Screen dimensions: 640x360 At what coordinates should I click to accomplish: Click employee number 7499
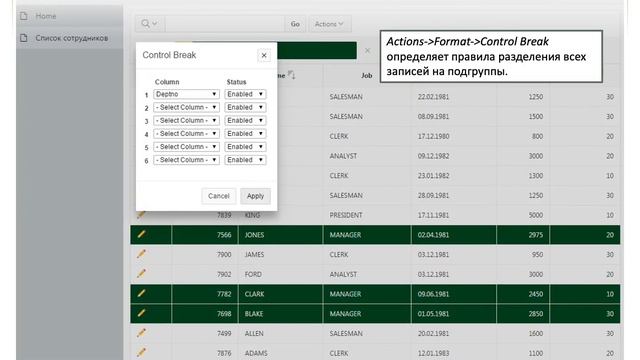(x=224, y=333)
